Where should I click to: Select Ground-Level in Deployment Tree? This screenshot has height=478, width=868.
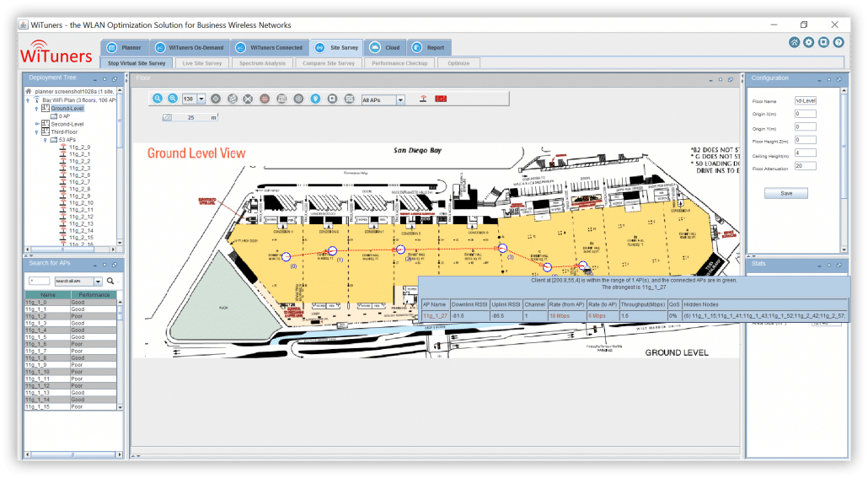pyautogui.click(x=67, y=109)
